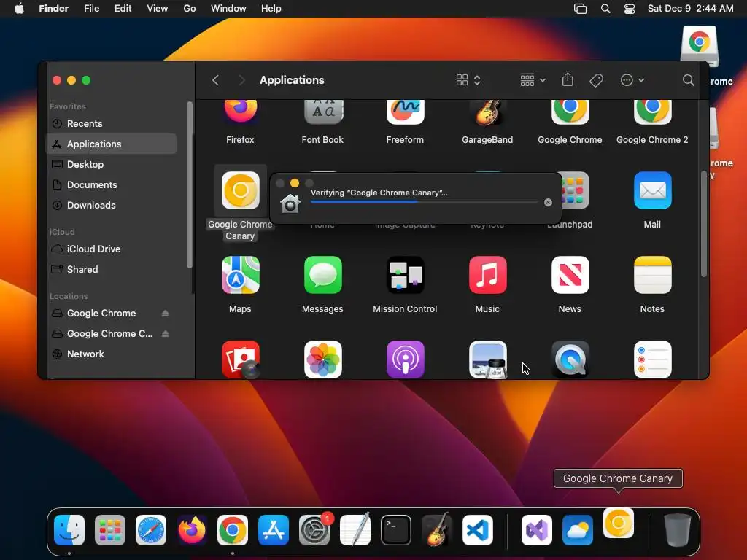Select the GarageBand app in Finder
This screenshot has width=747, height=560.
[487, 112]
